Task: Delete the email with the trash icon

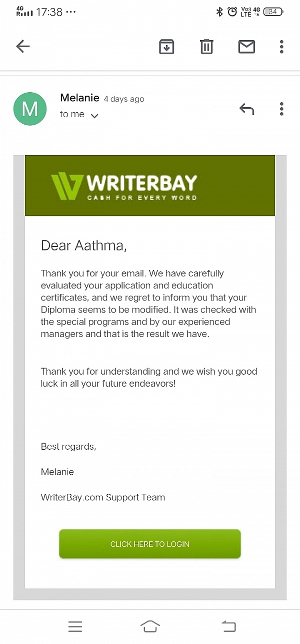Action: 206,46
